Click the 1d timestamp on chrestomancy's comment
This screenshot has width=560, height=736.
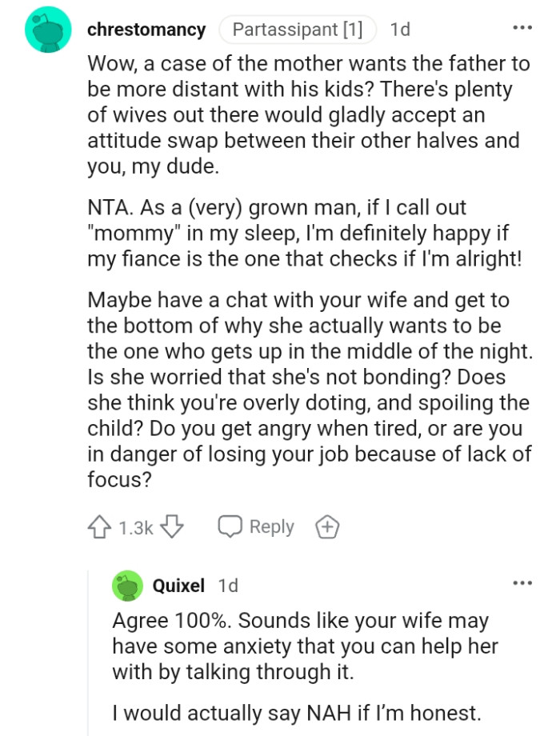click(x=400, y=30)
